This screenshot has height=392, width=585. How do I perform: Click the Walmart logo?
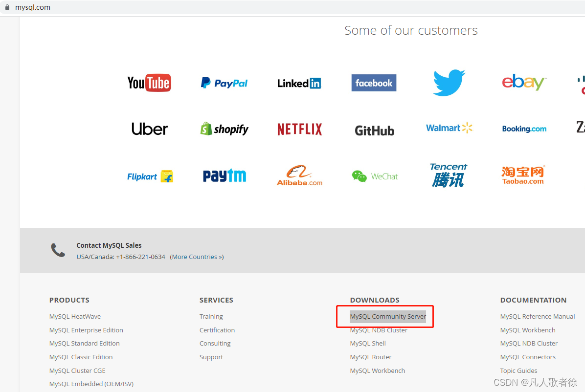(x=449, y=128)
